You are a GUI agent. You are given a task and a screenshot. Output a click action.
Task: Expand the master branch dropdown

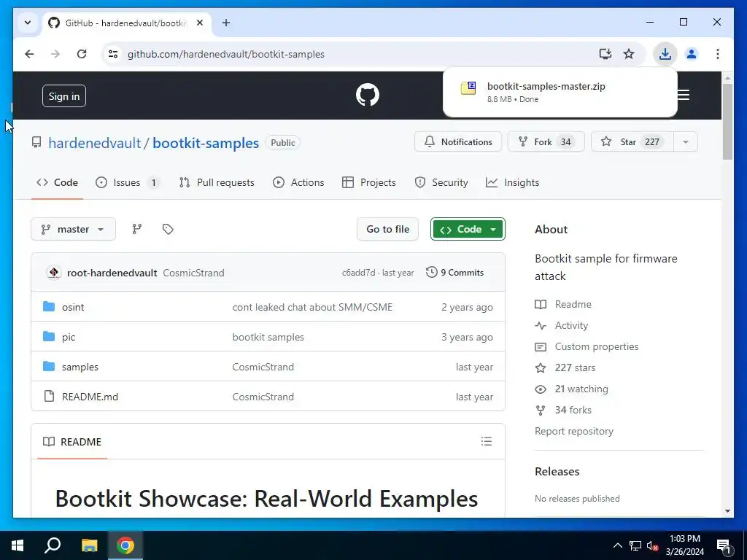pos(73,229)
